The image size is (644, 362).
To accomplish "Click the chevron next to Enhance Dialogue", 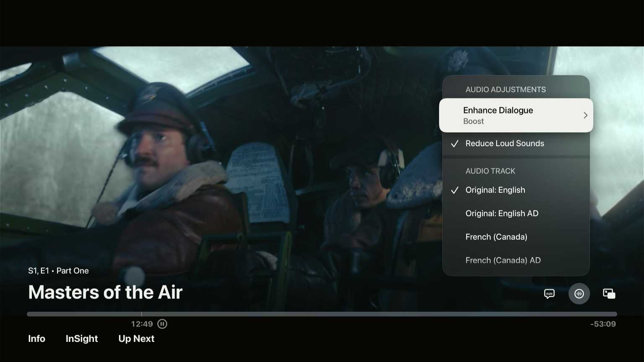I will (585, 115).
